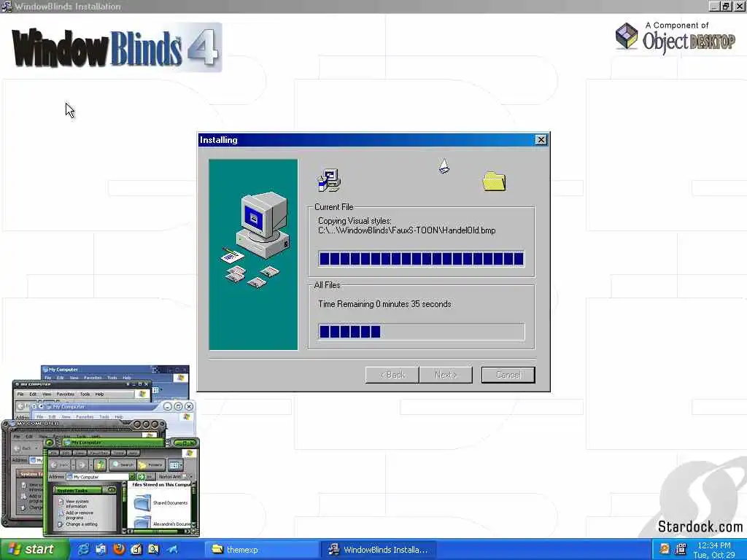Click the installer title bar icon
747x560 pixels.
click(6, 6)
